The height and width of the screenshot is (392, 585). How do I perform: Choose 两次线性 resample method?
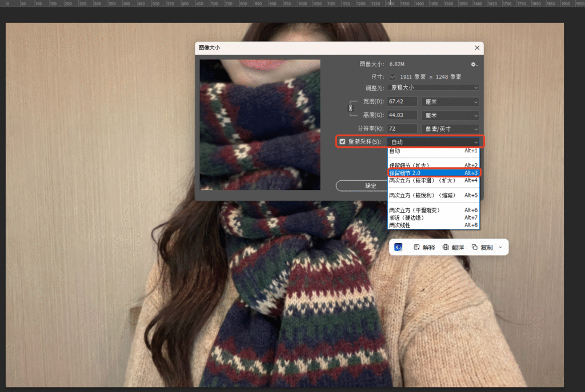click(x=434, y=225)
